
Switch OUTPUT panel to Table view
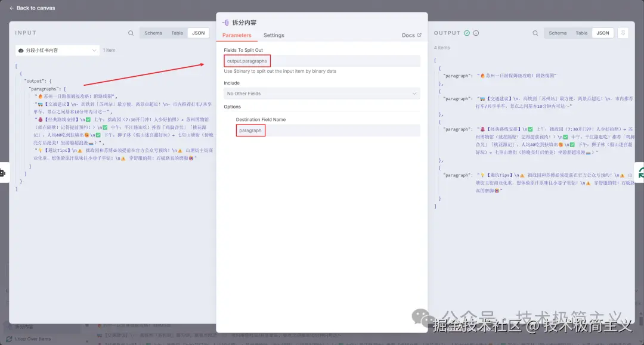581,33
